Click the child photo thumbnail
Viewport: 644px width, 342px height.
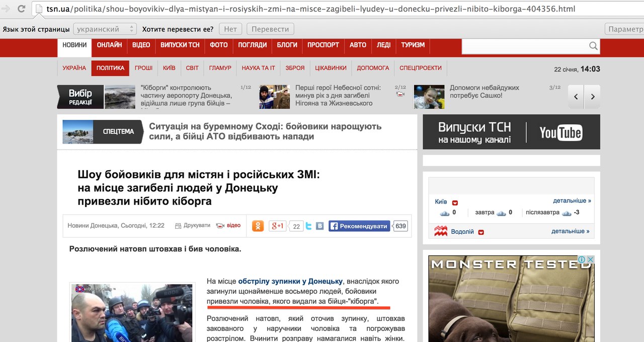(x=429, y=97)
